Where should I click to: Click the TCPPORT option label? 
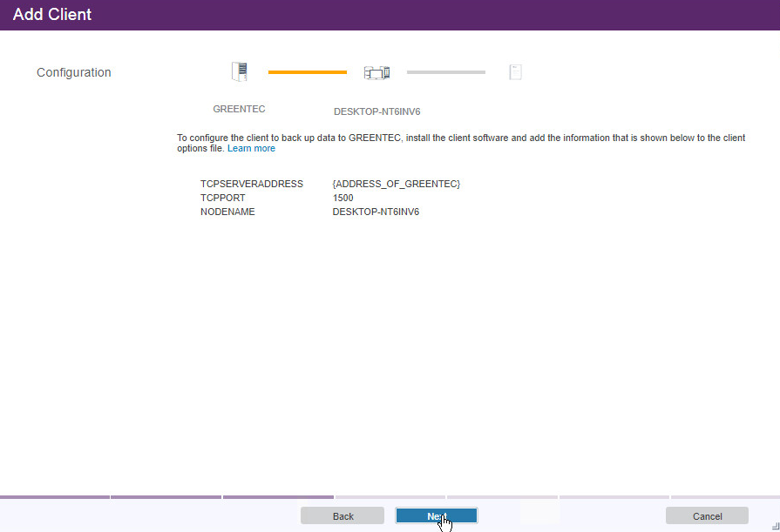point(221,199)
